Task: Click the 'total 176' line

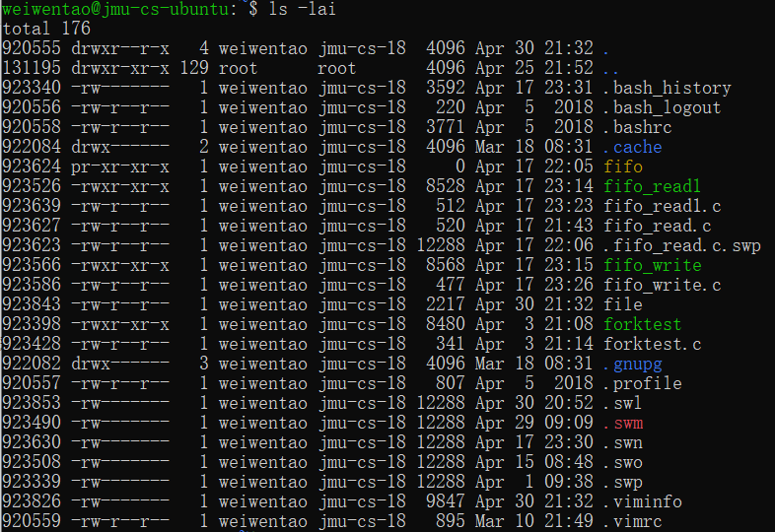Action: point(46,30)
